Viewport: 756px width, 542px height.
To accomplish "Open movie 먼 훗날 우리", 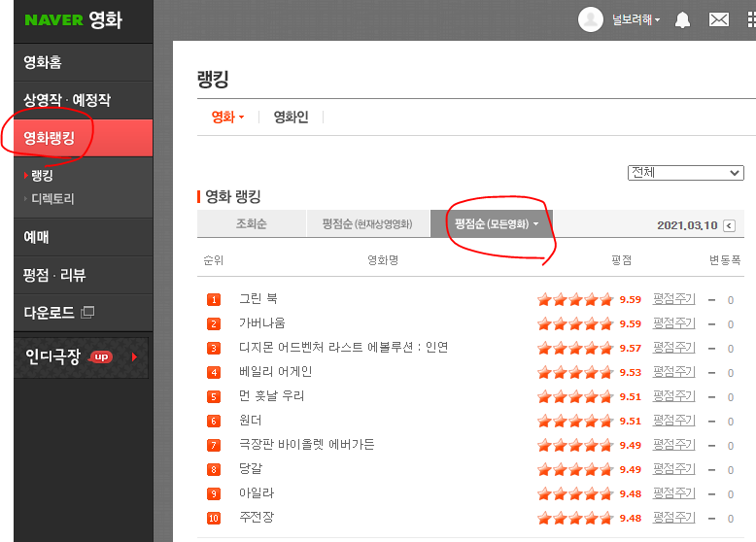I will [x=271, y=396].
